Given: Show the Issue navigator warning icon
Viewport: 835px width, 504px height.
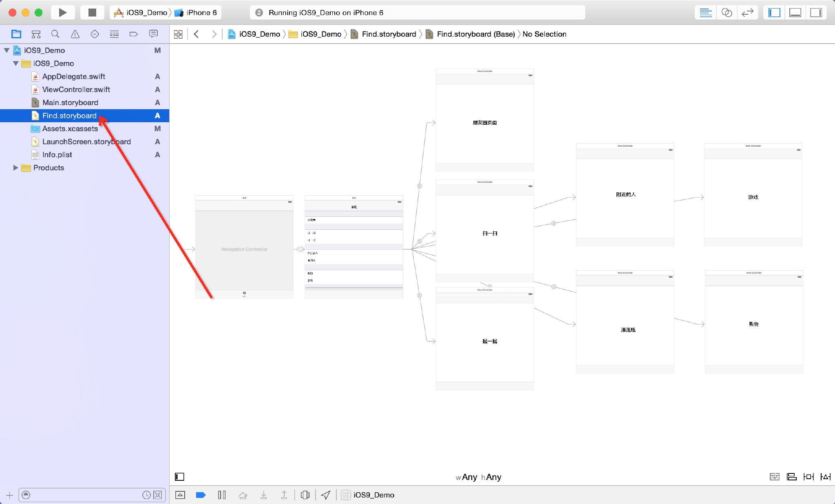Looking at the screenshot, I should pos(75,34).
